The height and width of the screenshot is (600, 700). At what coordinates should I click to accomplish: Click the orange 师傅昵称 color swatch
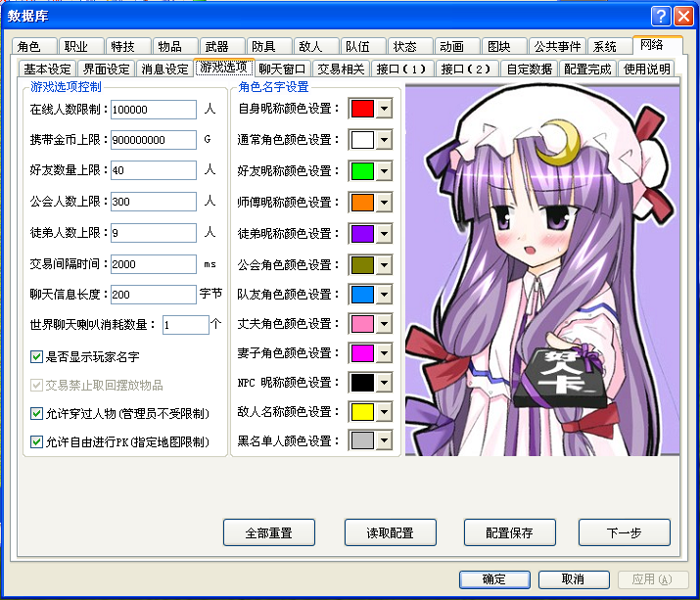coord(362,203)
